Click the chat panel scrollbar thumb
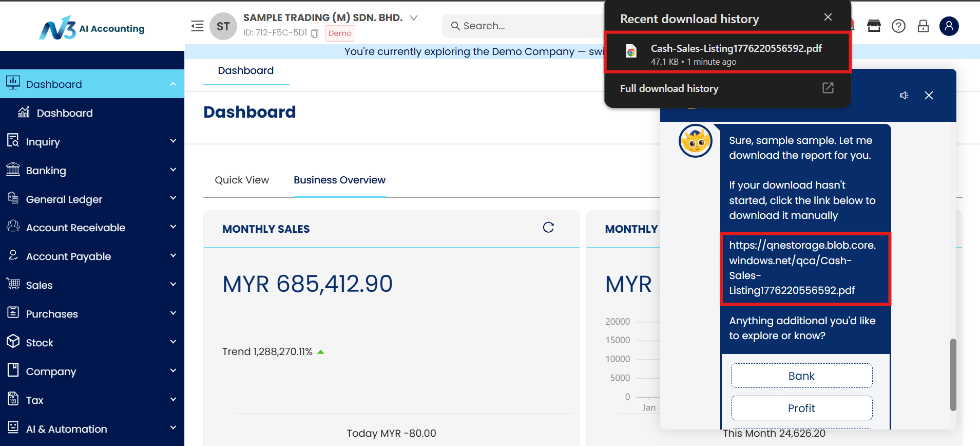 pos(953,375)
